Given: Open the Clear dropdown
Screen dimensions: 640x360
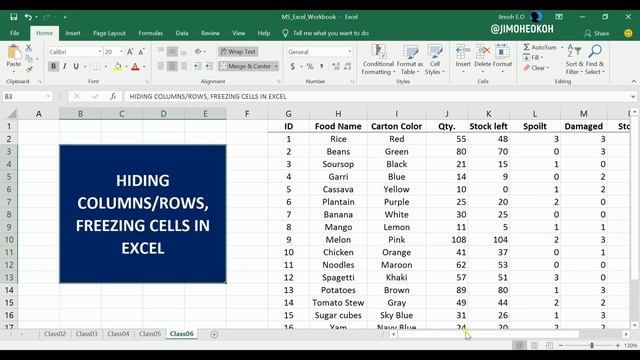Looking at the screenshot, I should (x=536, y=68).
